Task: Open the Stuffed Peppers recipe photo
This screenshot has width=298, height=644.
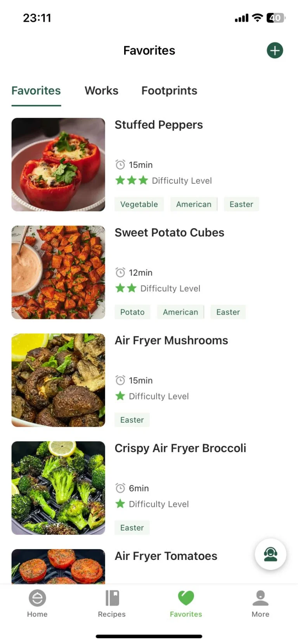Action: (58, 164)
